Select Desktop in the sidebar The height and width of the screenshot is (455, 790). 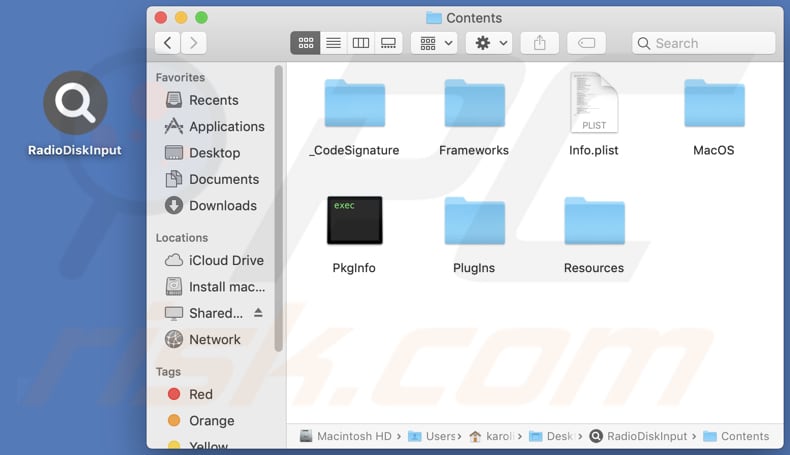coord(203,153)
